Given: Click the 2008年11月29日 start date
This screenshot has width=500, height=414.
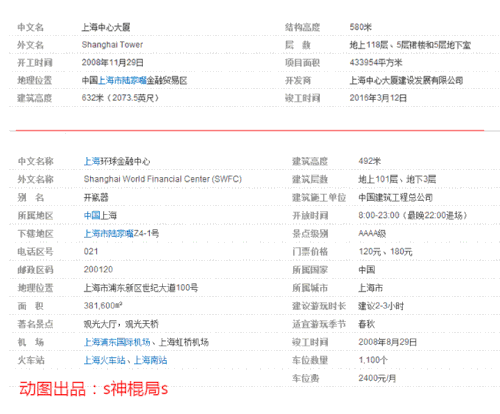Looking at the screenshot, I should (x=113, y=62).
